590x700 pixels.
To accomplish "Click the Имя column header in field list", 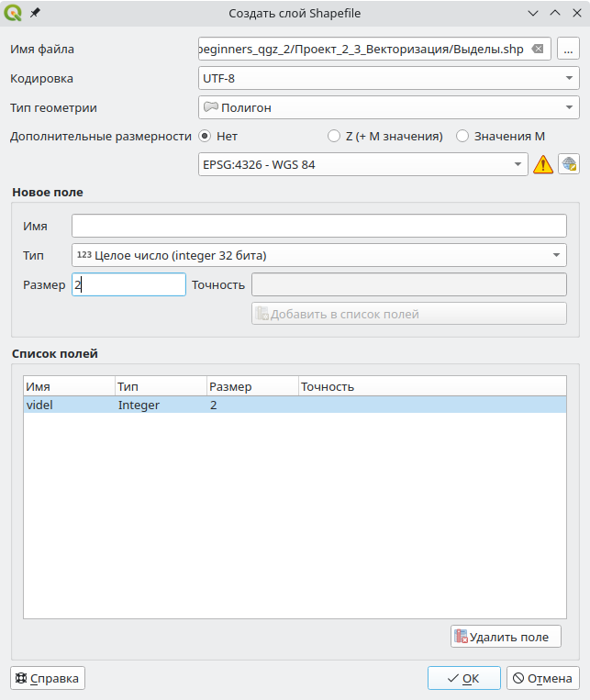I will (69, 386).
